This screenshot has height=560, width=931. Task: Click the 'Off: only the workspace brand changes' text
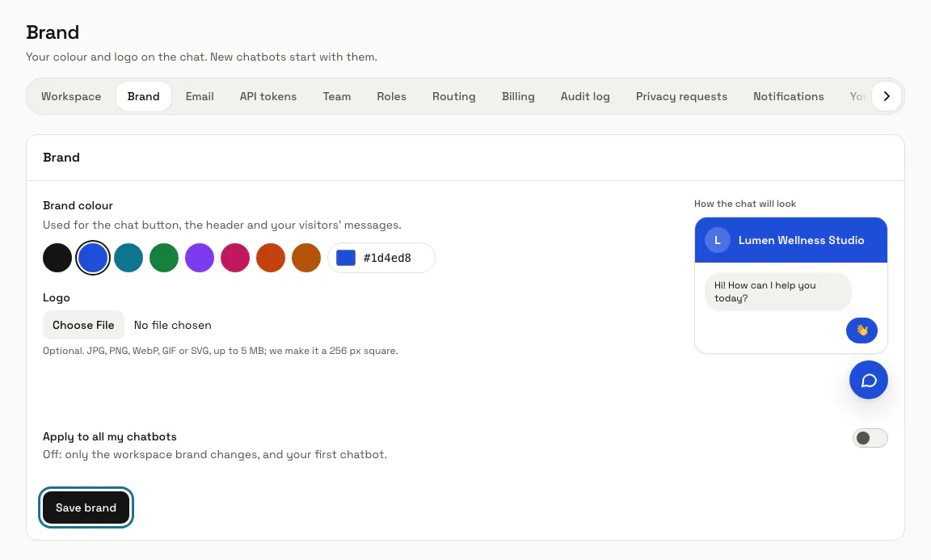pos(215,454)
